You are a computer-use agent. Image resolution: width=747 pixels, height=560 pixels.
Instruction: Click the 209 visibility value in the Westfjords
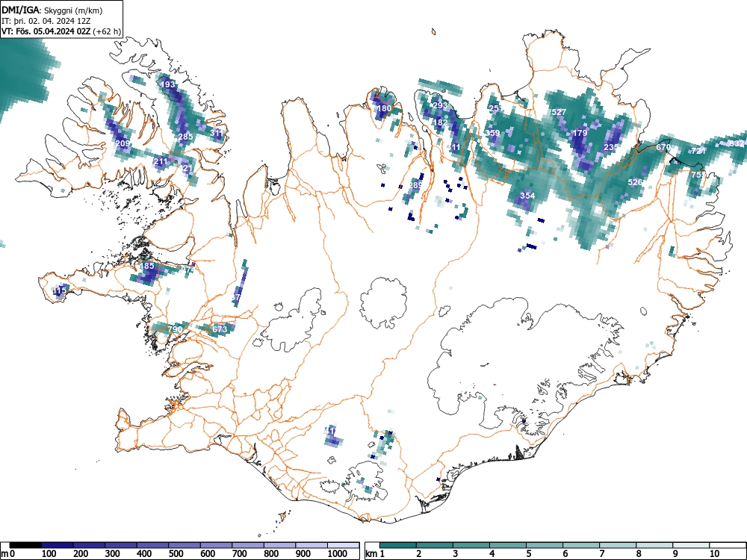coord(123,143)
